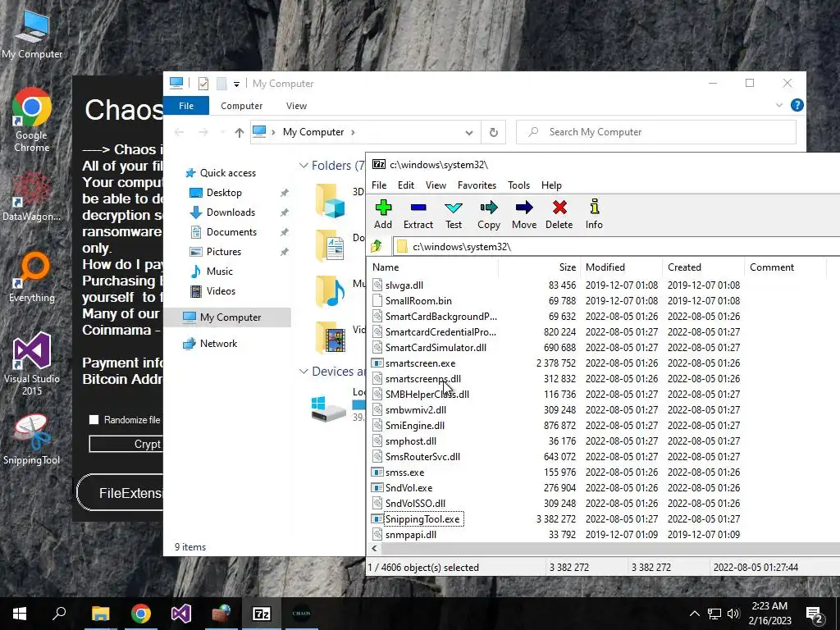The height and width of the screenshot is (630, 840).
Task: Select the My Computer desktop icon
Action: point(32,34)
